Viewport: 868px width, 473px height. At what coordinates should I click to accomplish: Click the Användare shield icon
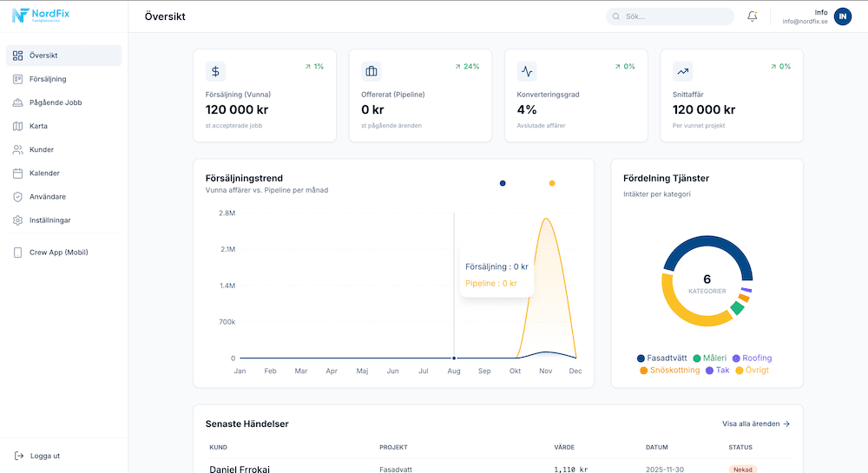pos(17,197)
